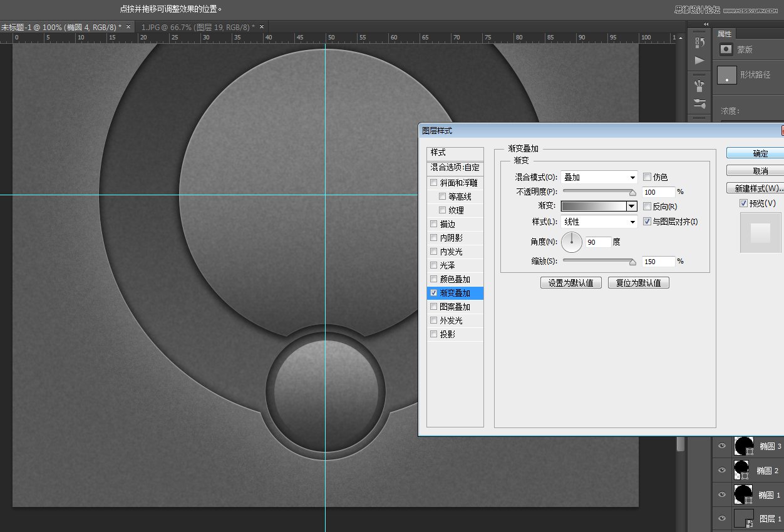This screenshot has height=532, width=784.
Task: Hide the 图层 1 layer visibility eye
Action: point(721,517)
